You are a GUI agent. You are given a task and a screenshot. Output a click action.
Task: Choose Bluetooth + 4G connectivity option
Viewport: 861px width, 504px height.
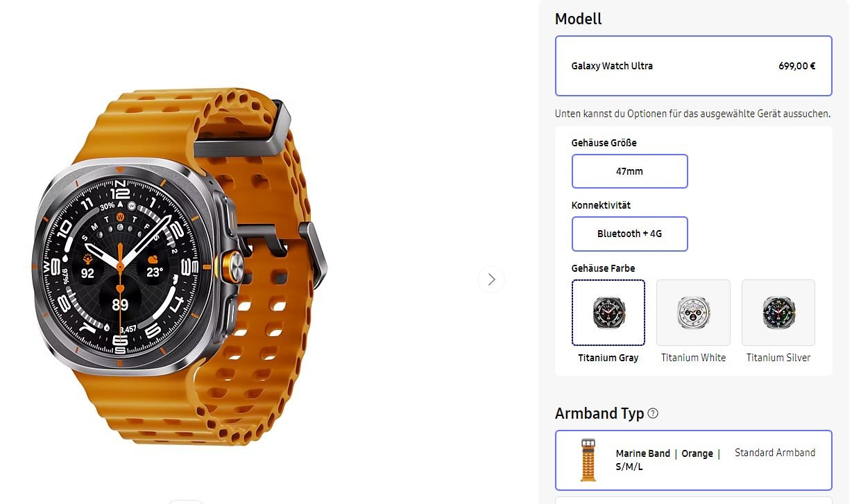(x=630, y=234)
